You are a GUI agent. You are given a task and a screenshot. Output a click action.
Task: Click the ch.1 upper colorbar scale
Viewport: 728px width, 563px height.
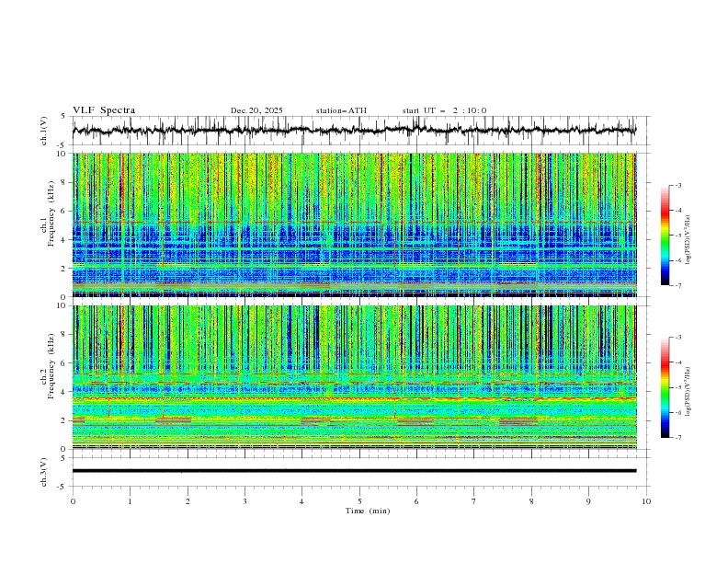click(665, 236)
